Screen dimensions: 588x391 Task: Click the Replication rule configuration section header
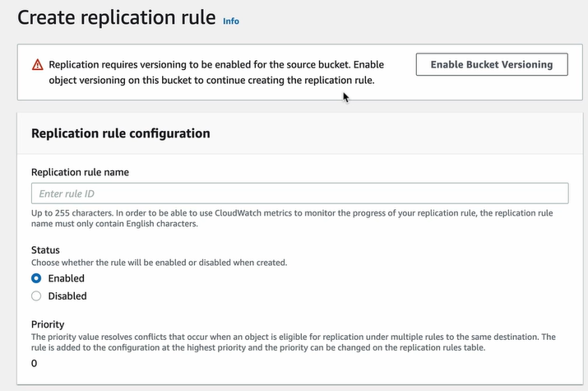120,133
